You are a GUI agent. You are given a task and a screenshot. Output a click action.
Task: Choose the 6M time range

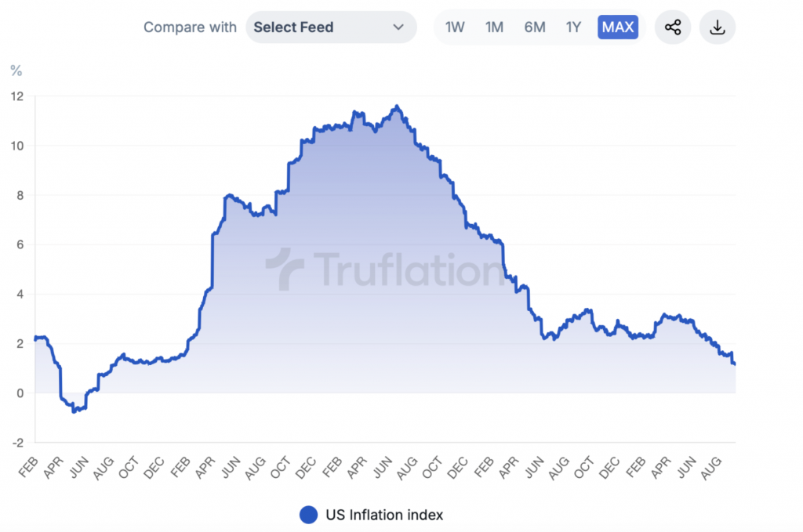(x=535, y=27)
